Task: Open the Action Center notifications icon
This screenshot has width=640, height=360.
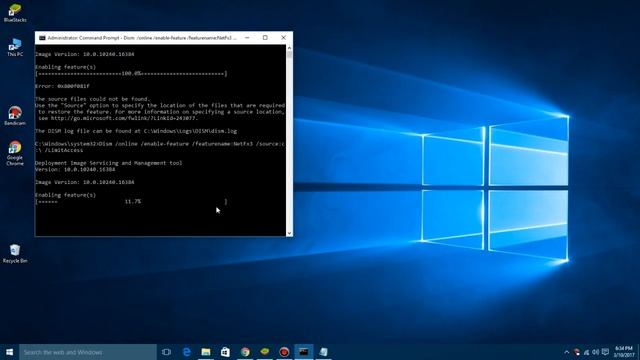Action: pos(605,352)
